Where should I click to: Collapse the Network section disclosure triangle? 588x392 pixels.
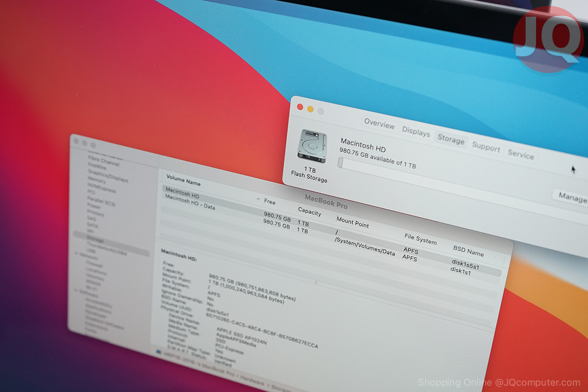[77, 254]
